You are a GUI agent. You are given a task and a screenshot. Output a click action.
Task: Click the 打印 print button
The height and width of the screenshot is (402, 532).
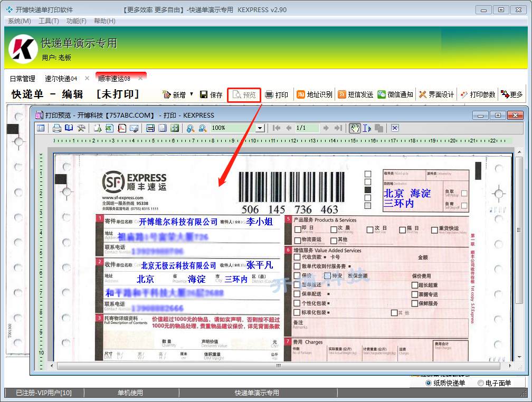point(277,94)
